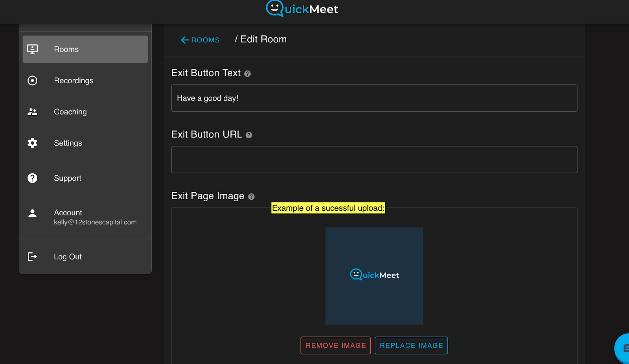Click help icon beside Exit Page Image

[x=251, y=197]
